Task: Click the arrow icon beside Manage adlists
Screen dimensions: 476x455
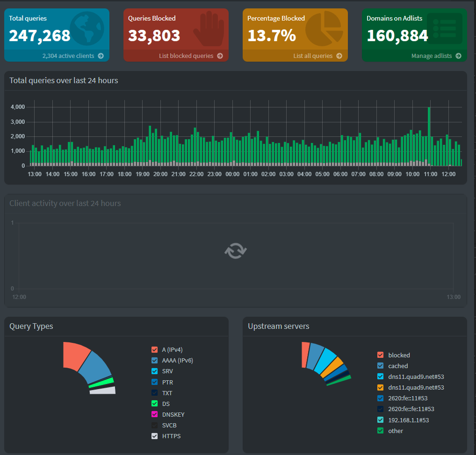Action: click(x=457, y=56)
